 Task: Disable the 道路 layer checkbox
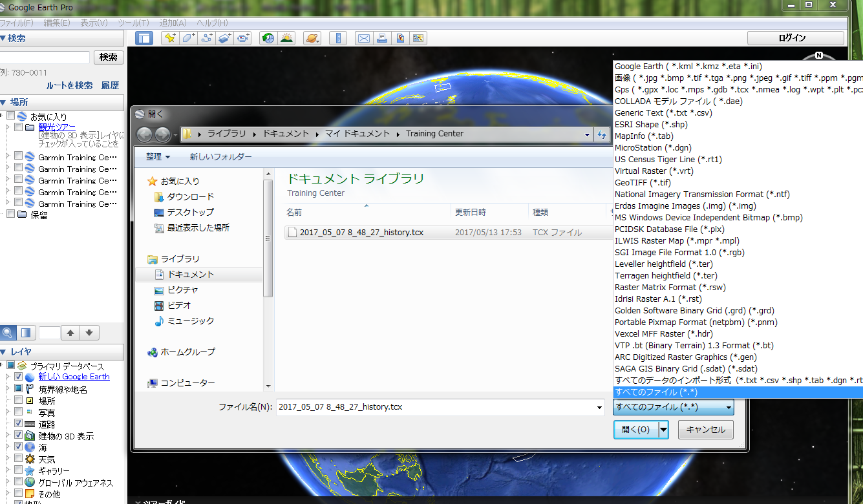coord(18,424)
